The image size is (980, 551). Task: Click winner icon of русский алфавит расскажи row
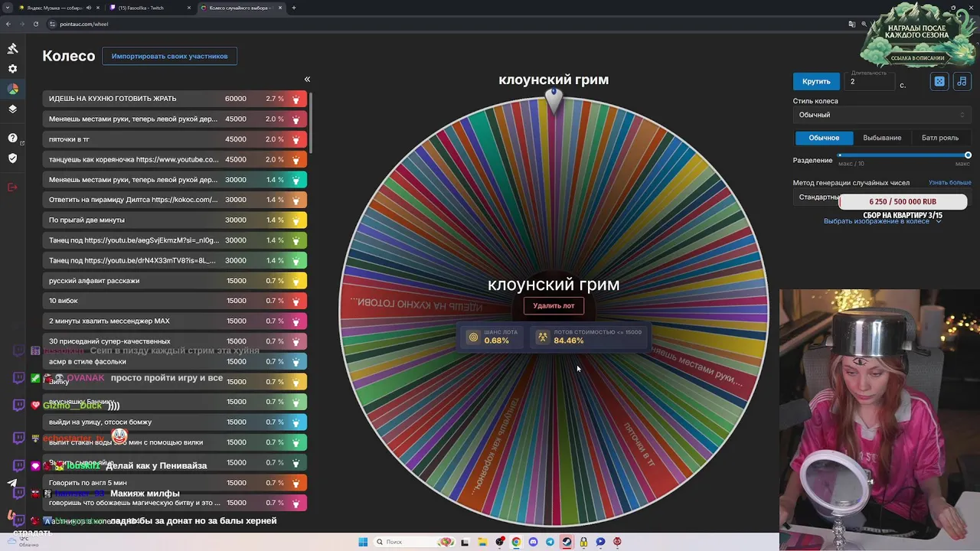pyautogui.click(x=296, y=281)
